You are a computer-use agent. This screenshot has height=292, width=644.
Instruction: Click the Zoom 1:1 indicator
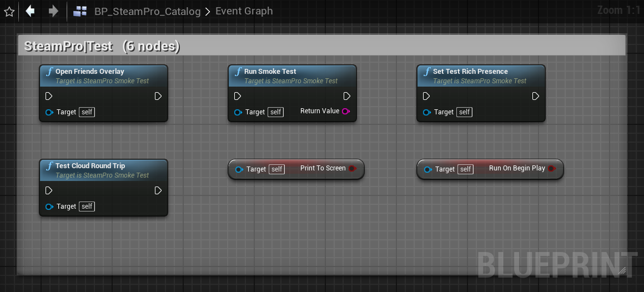(618, 10)
